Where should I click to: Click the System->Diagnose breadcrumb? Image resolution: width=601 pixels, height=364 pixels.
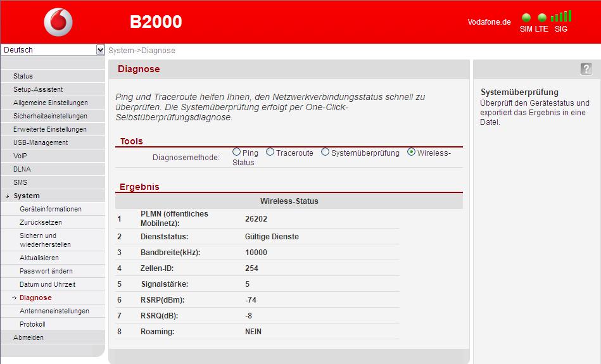[x=141, y=51]
